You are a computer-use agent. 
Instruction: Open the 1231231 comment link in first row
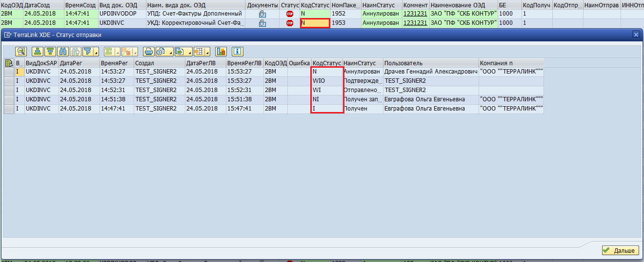click(415, 14)
